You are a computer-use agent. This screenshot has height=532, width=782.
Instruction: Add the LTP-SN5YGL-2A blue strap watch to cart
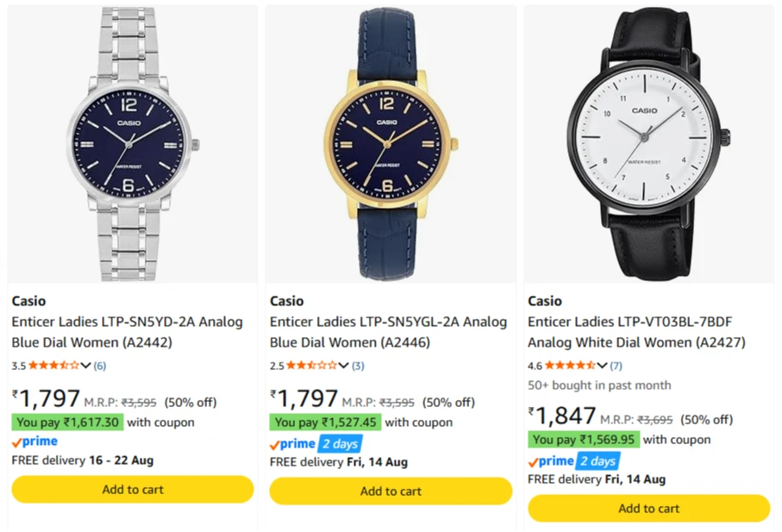pos(391,491)
